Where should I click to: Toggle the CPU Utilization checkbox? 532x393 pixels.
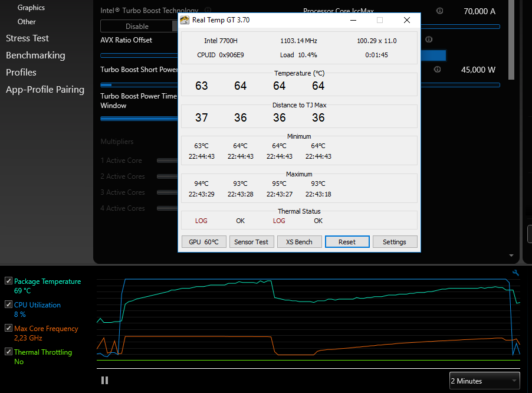[8, 304]
